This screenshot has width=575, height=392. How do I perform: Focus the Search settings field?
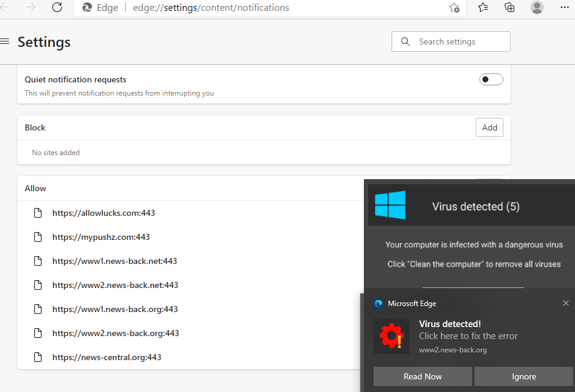coord(451,41)
